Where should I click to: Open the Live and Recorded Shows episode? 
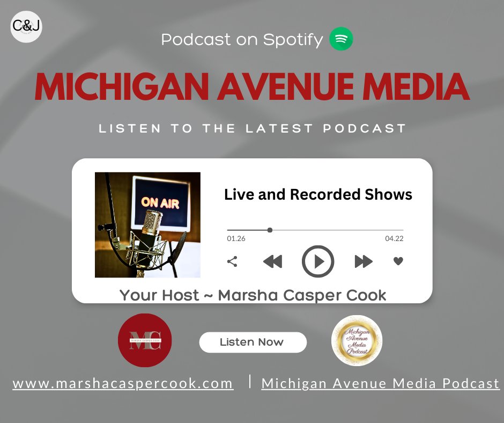point(318,194)
